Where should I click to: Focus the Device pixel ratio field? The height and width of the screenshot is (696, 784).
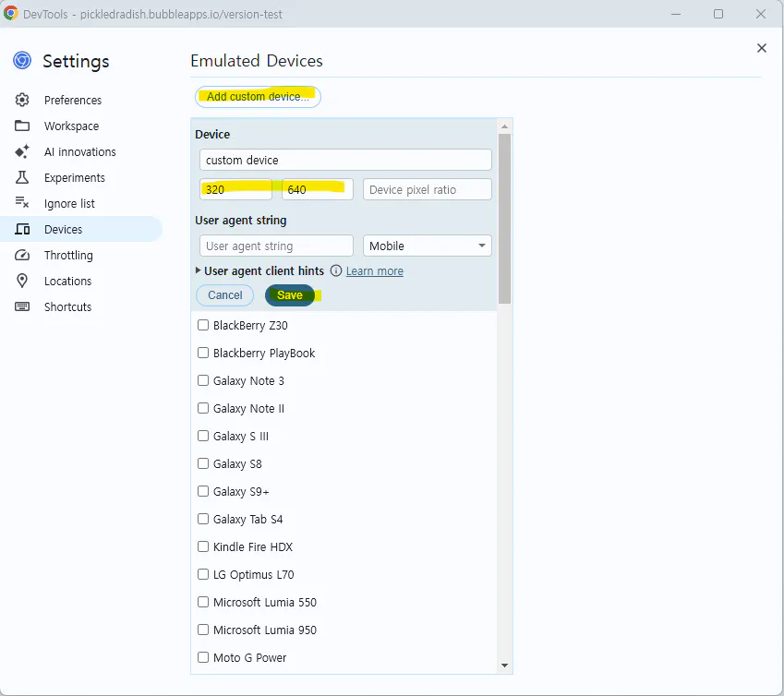(x=427, y=189)
